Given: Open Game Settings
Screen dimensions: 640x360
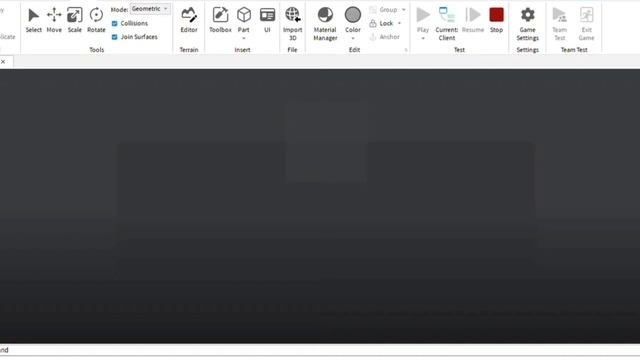Looking at the screenshot, I should [x=527, y=24].
